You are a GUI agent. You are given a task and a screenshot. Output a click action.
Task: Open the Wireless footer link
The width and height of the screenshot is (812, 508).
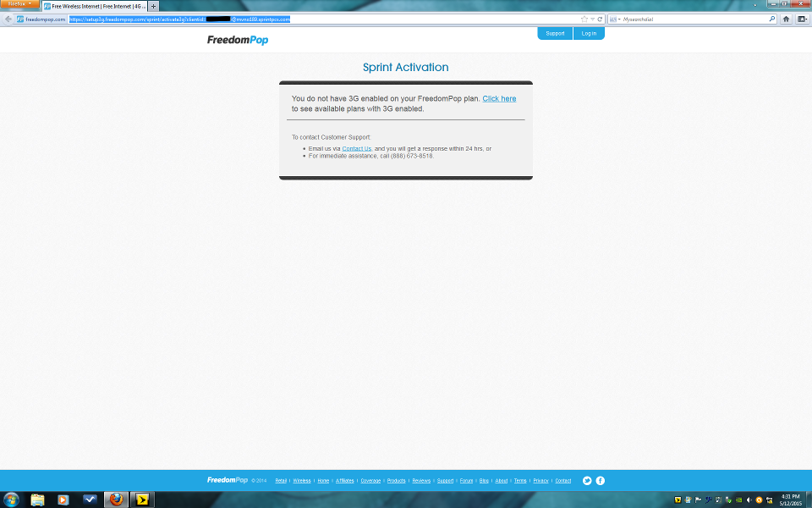click(302, 481)
